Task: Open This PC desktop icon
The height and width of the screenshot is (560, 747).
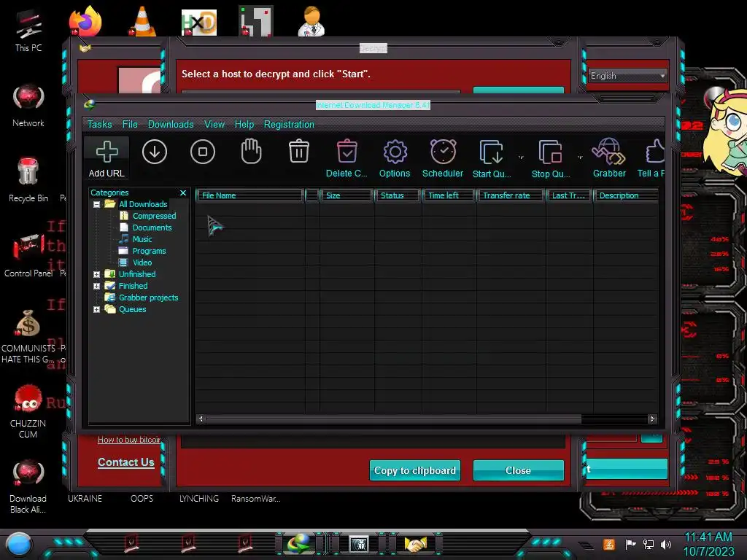Action: [28, 31]
